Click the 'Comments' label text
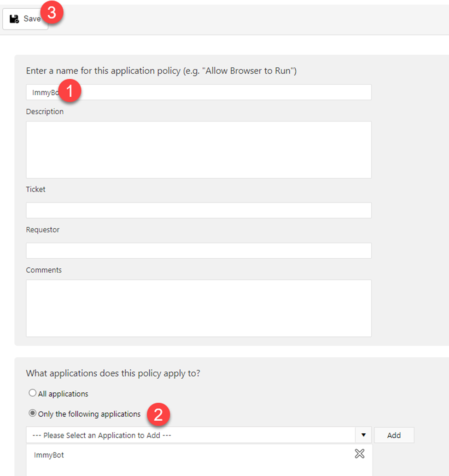 pyautogui.click(x=44, y=270)
